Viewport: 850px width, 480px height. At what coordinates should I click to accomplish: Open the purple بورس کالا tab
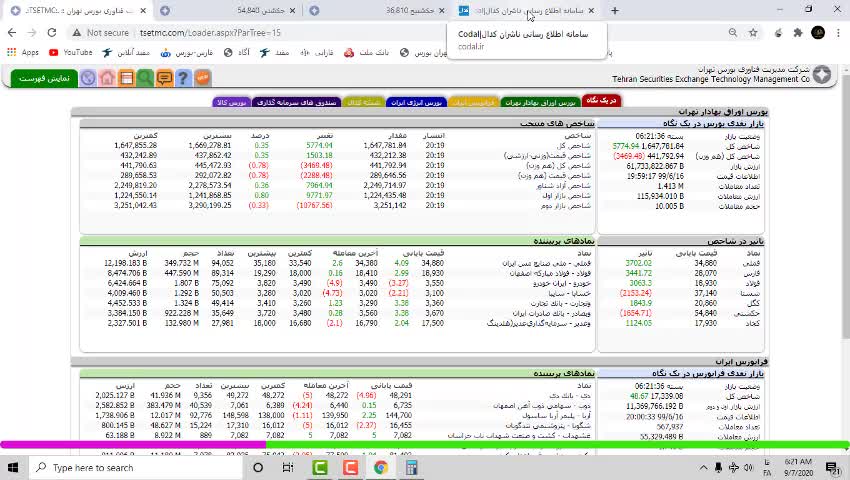click(x=232, y=101)
